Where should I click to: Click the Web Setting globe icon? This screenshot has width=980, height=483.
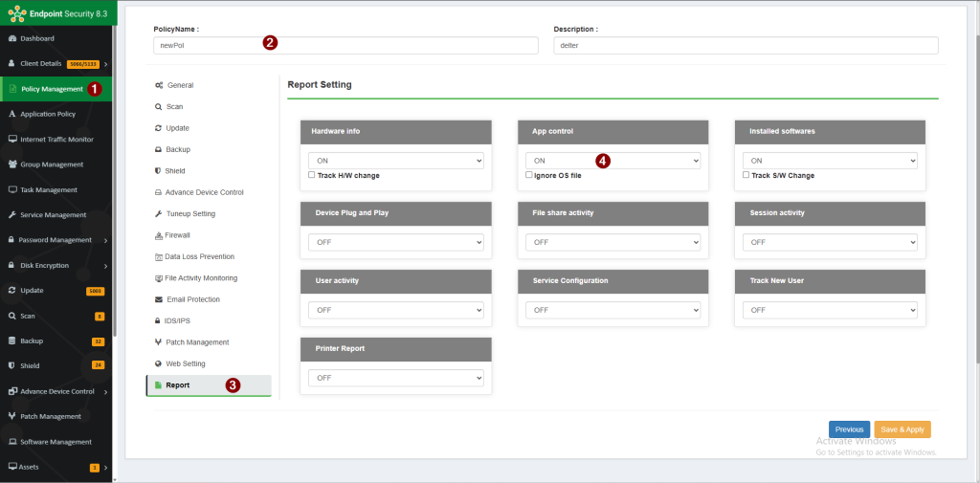click(x=158, y=364)
